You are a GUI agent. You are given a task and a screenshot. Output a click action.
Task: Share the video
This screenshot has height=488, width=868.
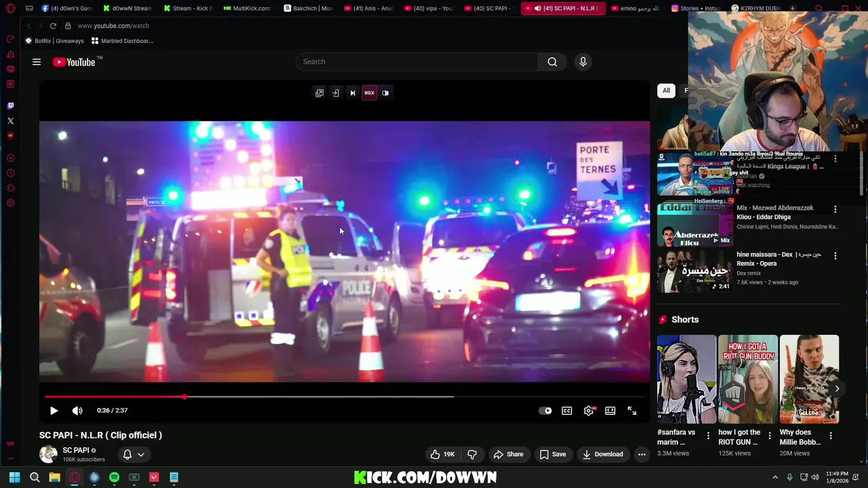pyautogui.click(x=509, y=454)
